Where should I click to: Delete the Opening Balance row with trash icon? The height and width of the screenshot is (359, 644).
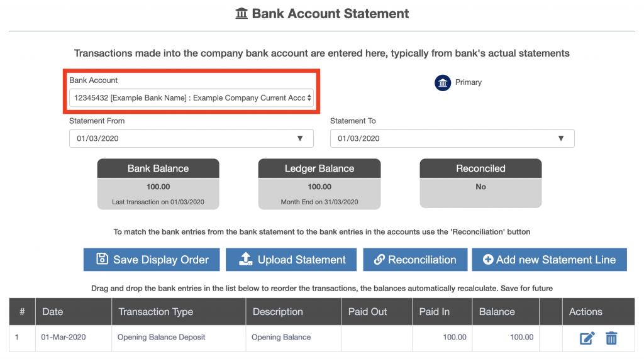[611, 338]
